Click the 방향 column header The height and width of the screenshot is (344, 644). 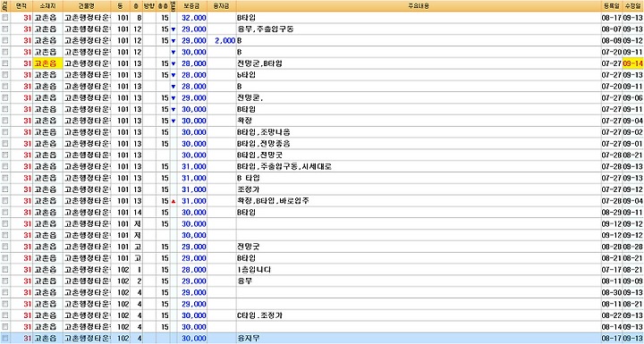(148, 5)
